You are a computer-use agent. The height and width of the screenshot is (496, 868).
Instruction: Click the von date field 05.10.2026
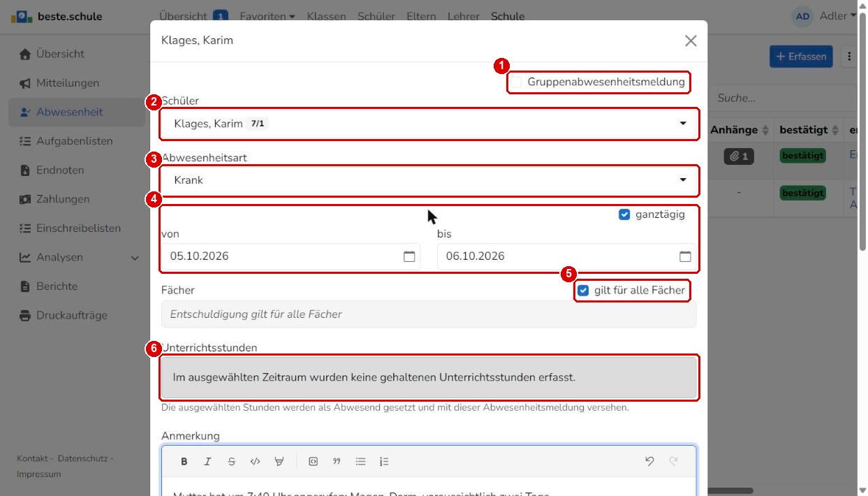(x=290, y=256)
